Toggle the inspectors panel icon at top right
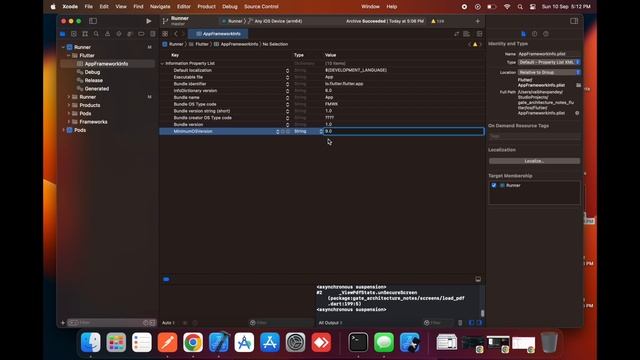The width and height of the screenshot is (640, 360). [x=574, y=21]
